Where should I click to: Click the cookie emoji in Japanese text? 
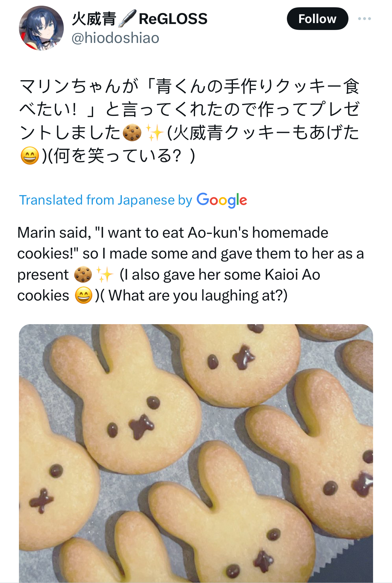coord(132,133)
